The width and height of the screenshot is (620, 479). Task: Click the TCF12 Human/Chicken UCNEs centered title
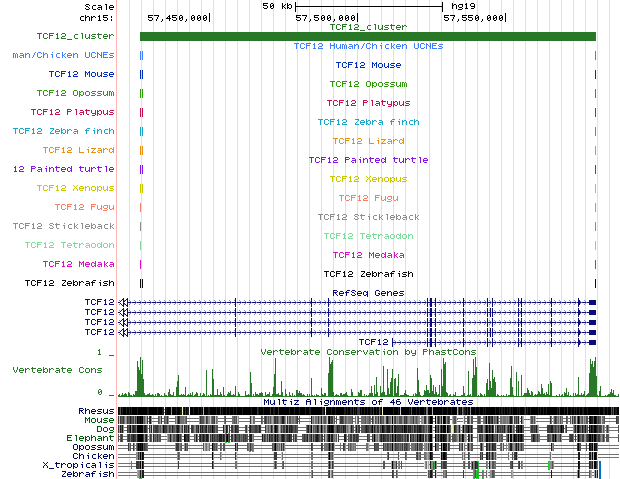click(x=367, y=46)
